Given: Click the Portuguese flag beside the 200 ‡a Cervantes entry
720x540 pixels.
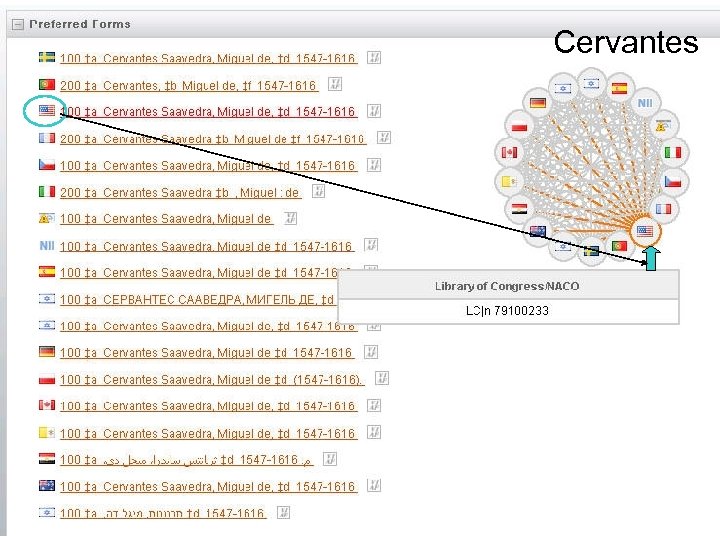Looking at the screenshot, I should [x=47, y=84].
